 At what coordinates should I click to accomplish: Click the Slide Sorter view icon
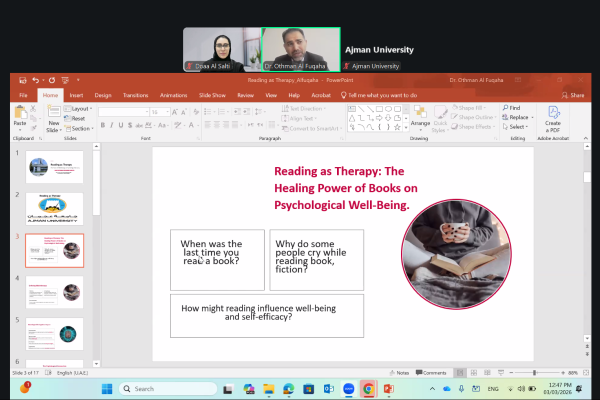[x=474, y=372]
